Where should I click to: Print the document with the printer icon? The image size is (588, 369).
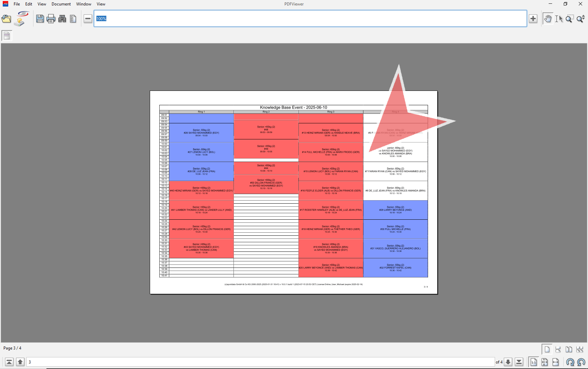coord(51,19)
